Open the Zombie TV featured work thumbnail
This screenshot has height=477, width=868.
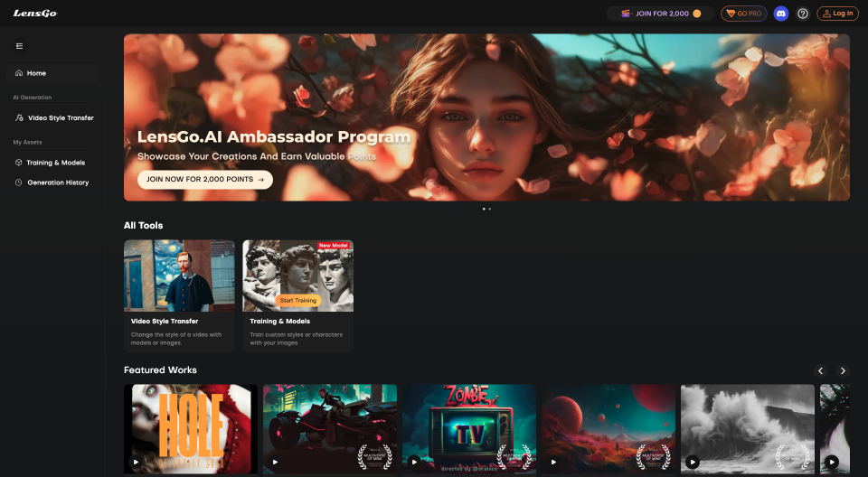469,429
